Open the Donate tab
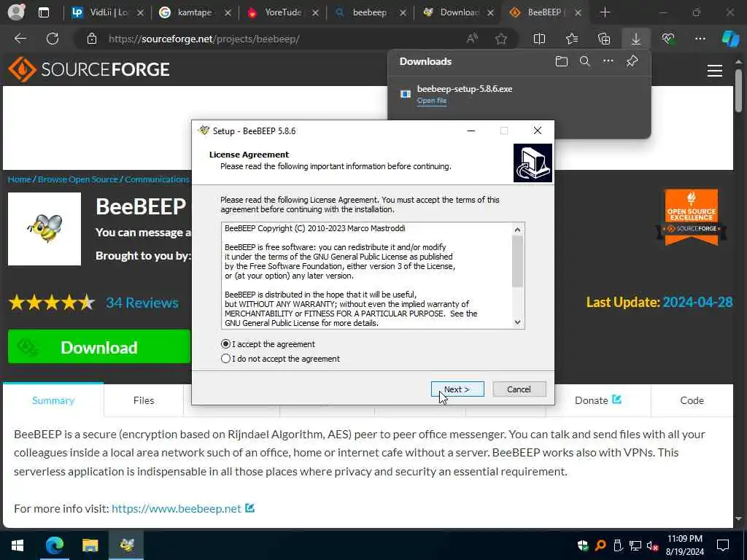The image size is (747, 560). pyautogui.click(x=597, y=400)
